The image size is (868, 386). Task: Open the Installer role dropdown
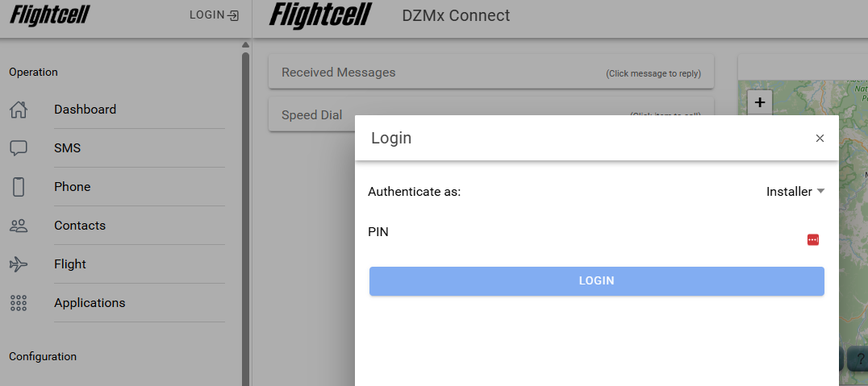tap(789, 192)
